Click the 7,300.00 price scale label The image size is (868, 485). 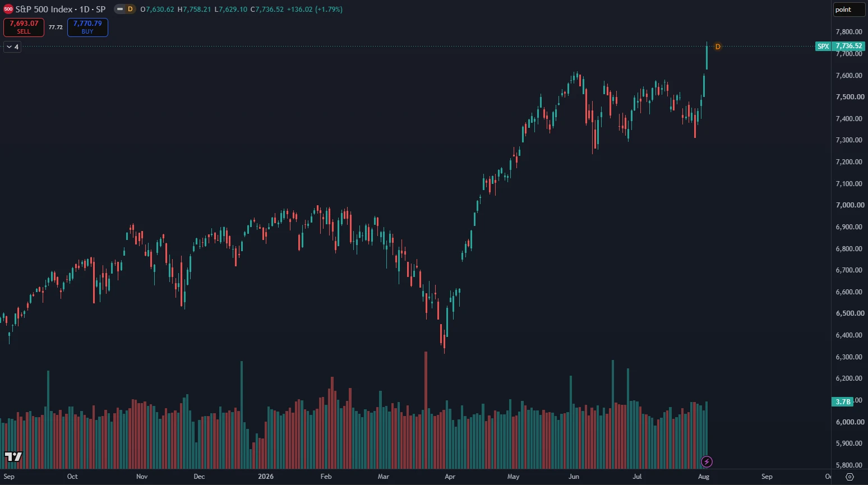pos(849,140)
